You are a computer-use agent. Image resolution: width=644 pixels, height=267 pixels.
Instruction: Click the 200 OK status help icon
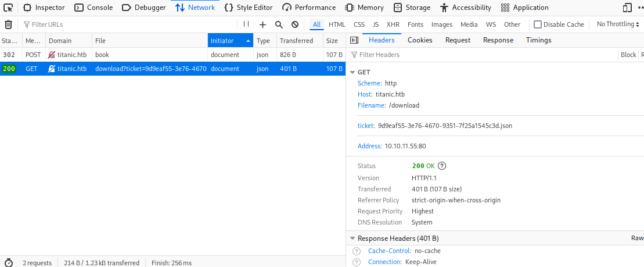pyautogui.click(x=442, y=166)
